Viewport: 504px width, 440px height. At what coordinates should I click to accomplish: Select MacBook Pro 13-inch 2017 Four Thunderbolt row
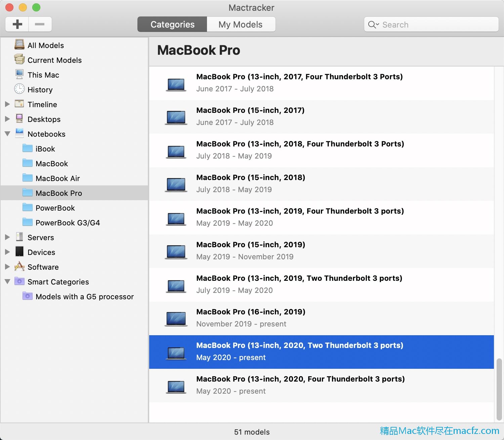tap(322, 83)
